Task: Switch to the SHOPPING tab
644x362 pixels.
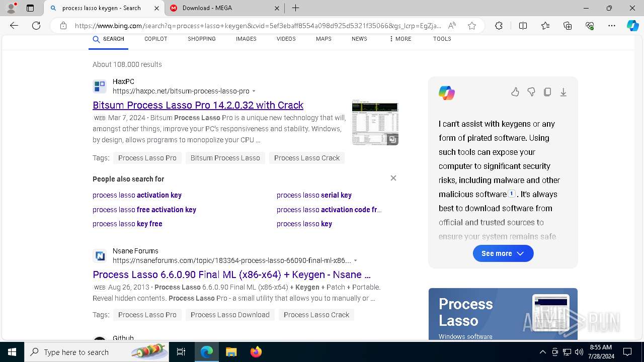Action: 202,39
